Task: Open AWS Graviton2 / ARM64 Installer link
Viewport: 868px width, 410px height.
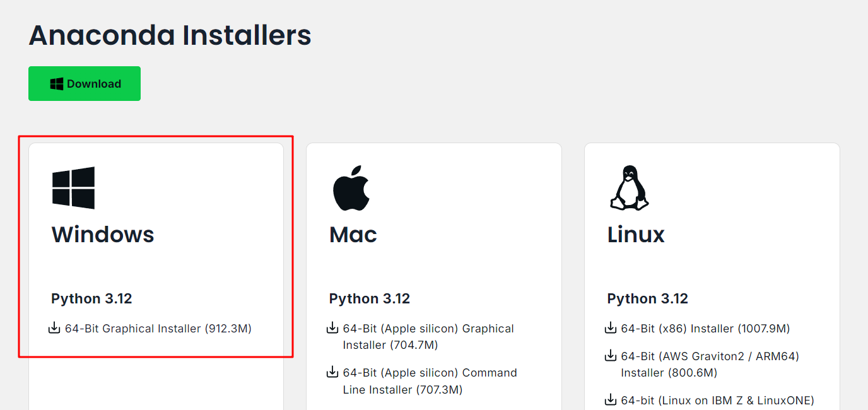Action: 710,365
